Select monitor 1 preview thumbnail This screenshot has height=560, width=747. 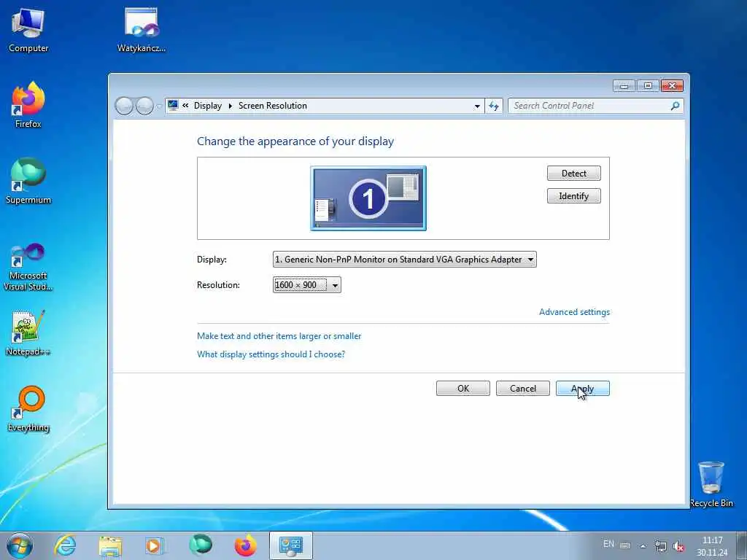(368, 198)
